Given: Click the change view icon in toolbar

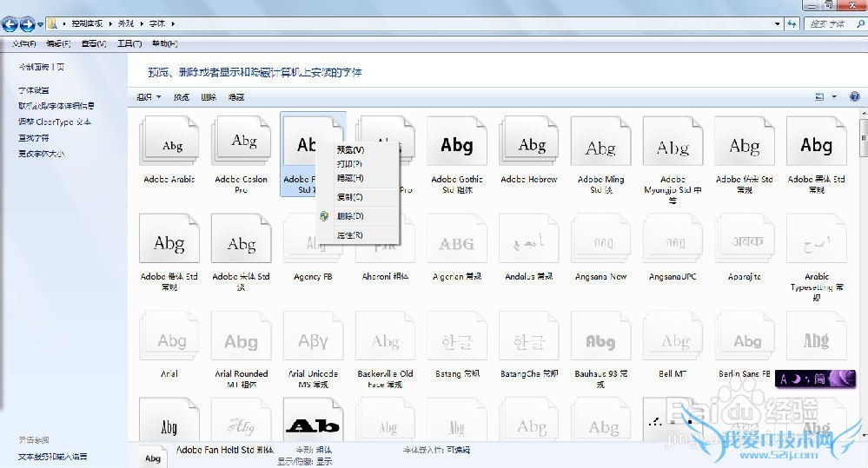Looking at the screenshot, I should pos(819,96).
